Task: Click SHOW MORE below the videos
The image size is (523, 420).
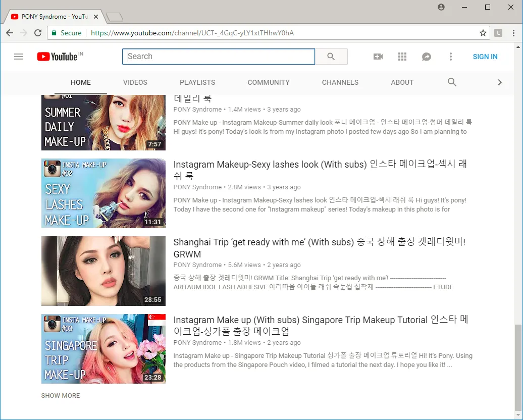Action: (61, 396)
